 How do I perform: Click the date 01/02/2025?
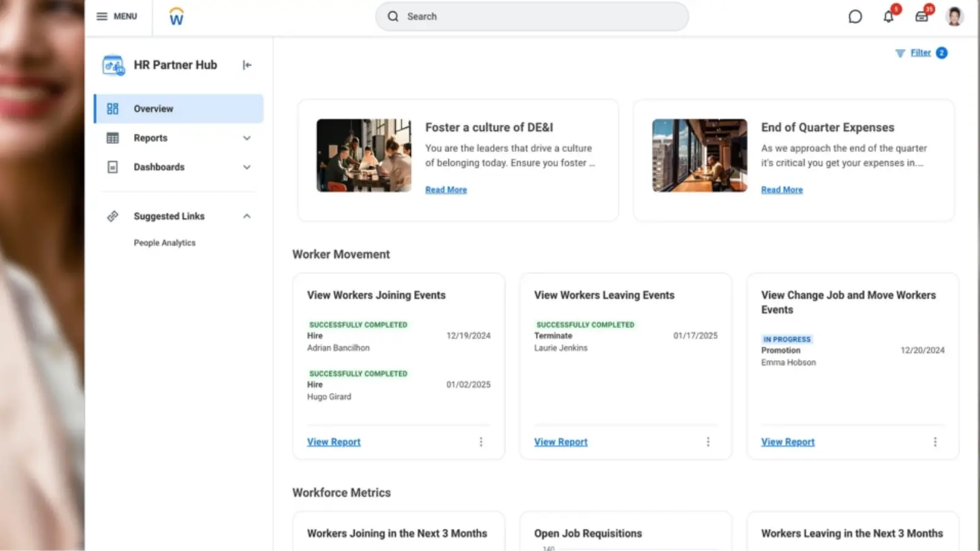tap(469, 385)
